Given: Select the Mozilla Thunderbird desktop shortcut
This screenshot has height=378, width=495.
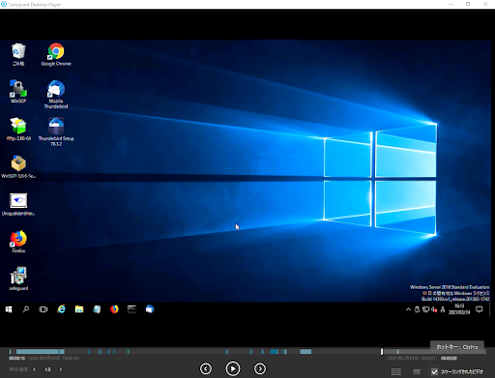Looking at the screenshot, I should click(56, 94).
